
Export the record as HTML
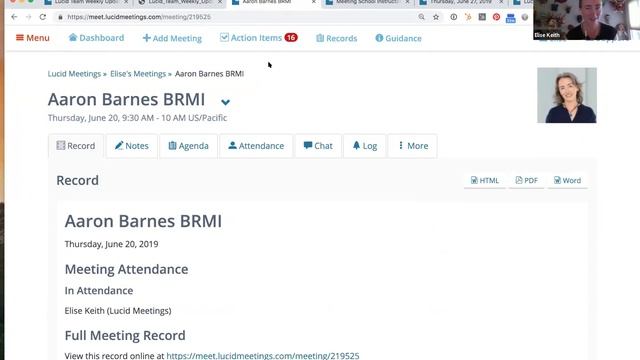485,180
